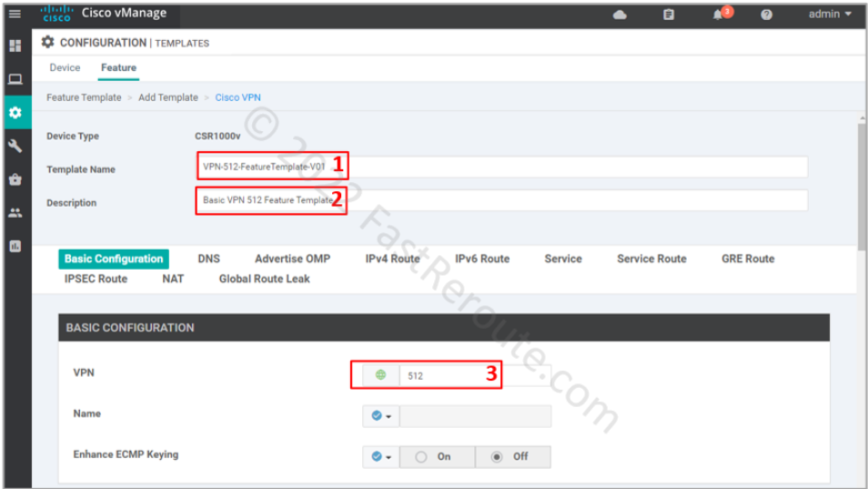Open the Maintenance toolbox sidebar icon

click(x=15, y=179)
